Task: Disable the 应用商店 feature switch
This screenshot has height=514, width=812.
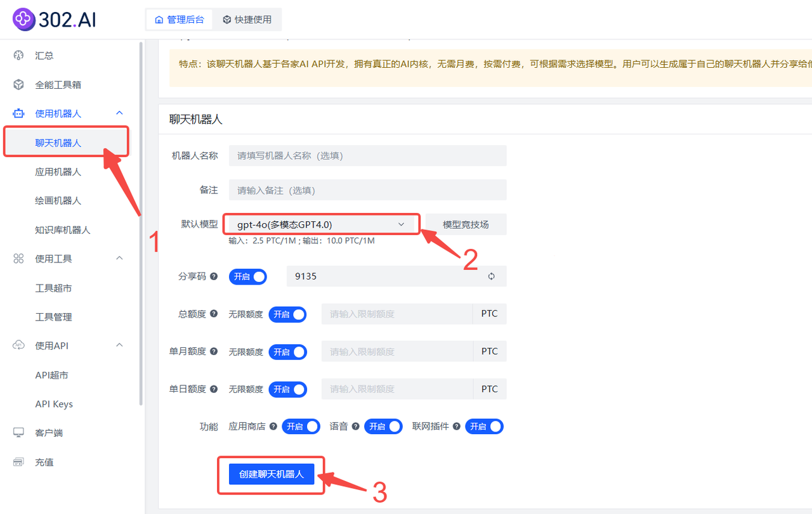Action: click(x=301, y=427)
